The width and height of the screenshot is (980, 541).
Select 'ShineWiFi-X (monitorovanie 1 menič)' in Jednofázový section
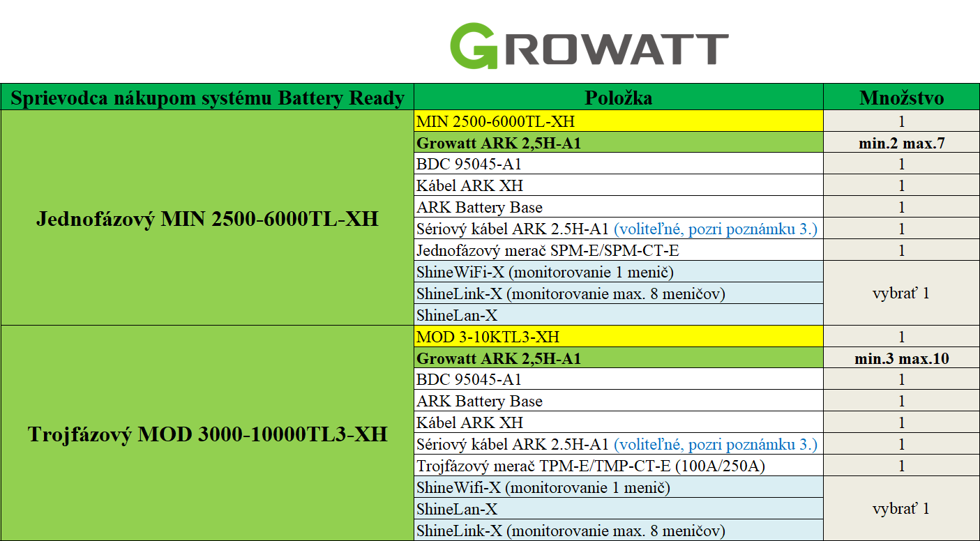pyautogui.click(x=619, y=272)
